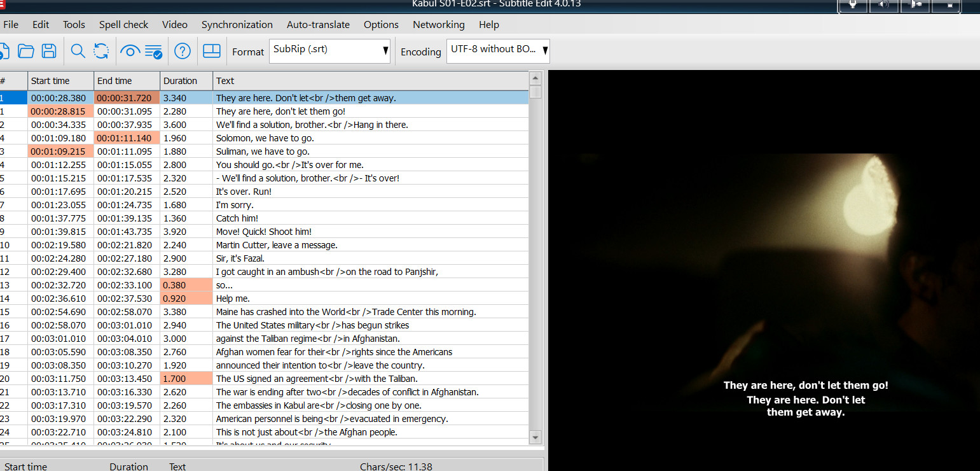Start spell check from the checklist icon
Image resolution: width=980 pixels, height=471 pixels.
tap(153, 51)
